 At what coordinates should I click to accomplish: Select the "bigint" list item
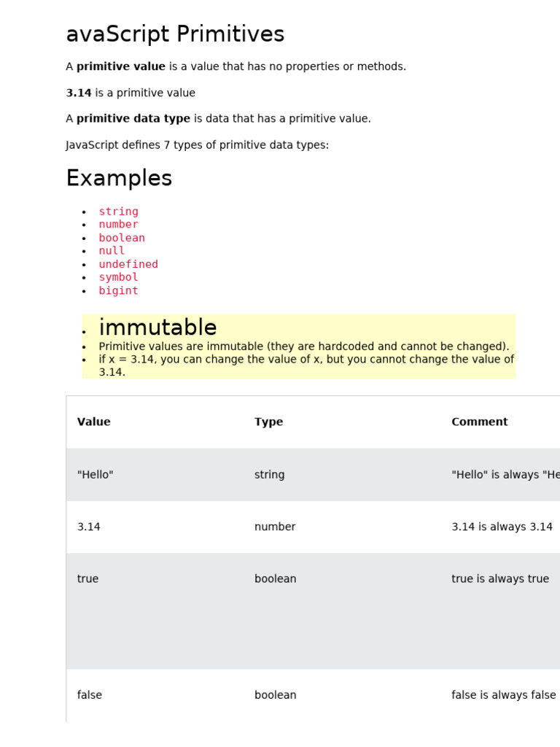pos(118,290)
